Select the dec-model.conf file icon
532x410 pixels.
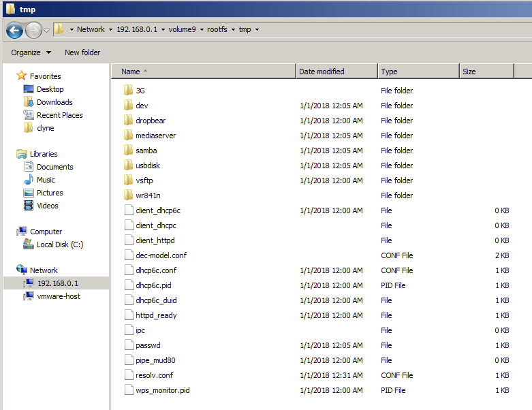(x=129, y=255)
